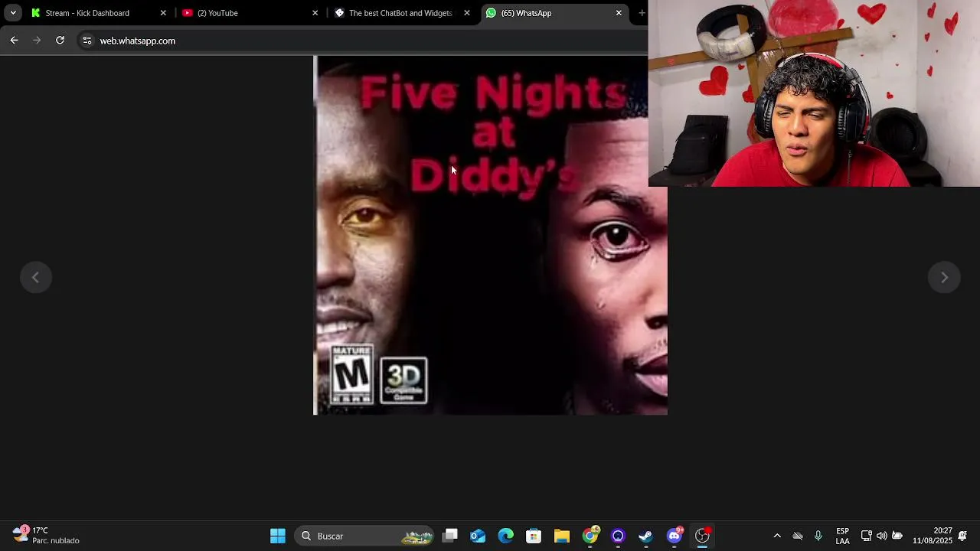Open Microsoft Store from taskbar

(534, 536)
